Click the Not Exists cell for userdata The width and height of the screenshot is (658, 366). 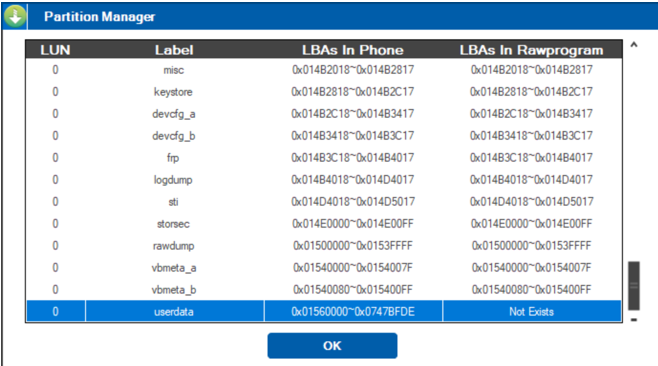[x=532, y=311]
